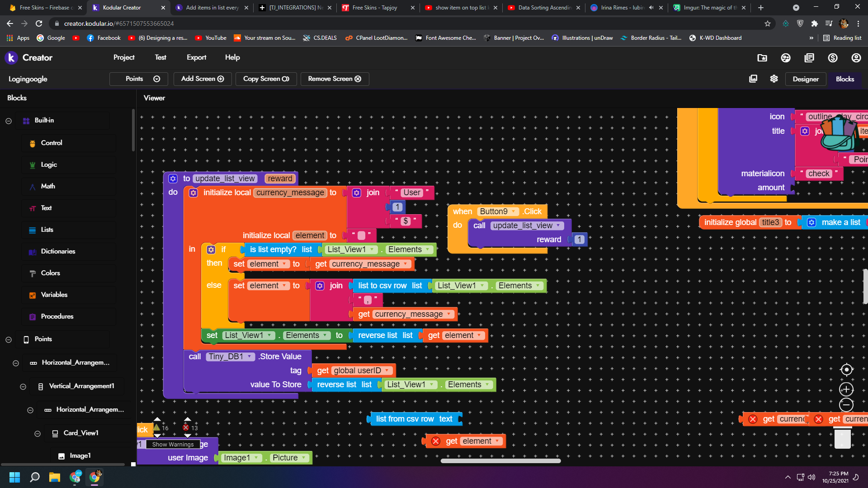This screenshot has width=868, height=488.
Task: Click the dollar sign icon in header
Action: tap(833, 58)
